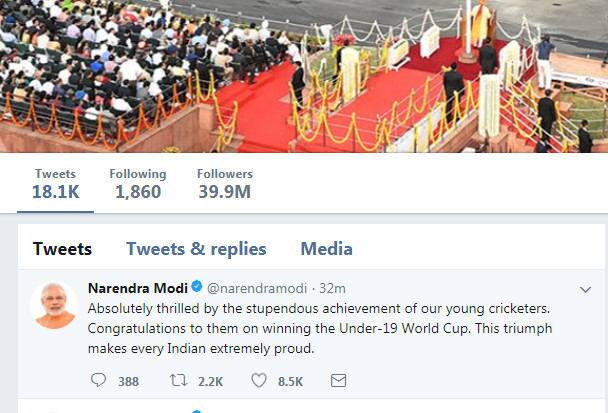
Task: Click the 388 replies count
Action: pyautogui.click(x=128, y=382)
